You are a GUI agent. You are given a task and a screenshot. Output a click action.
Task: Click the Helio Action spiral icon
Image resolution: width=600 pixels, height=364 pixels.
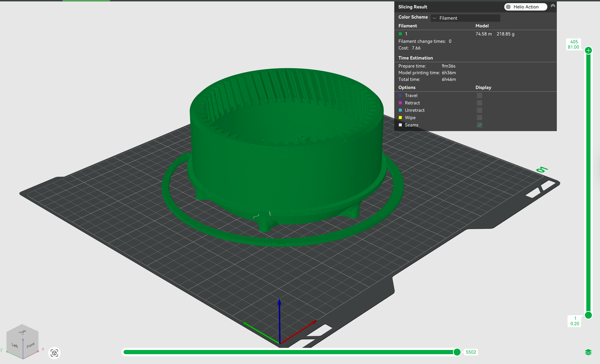508,7
